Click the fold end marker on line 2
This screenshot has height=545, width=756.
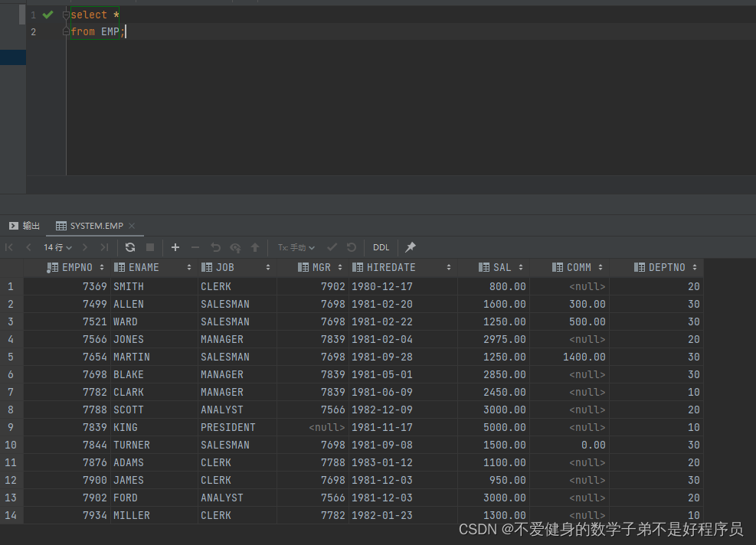point(66,31)
